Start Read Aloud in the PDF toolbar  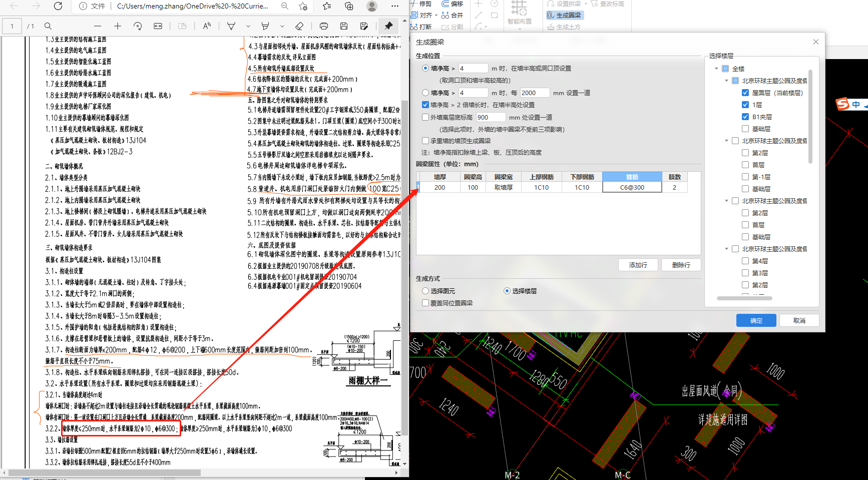click(207, 26)
